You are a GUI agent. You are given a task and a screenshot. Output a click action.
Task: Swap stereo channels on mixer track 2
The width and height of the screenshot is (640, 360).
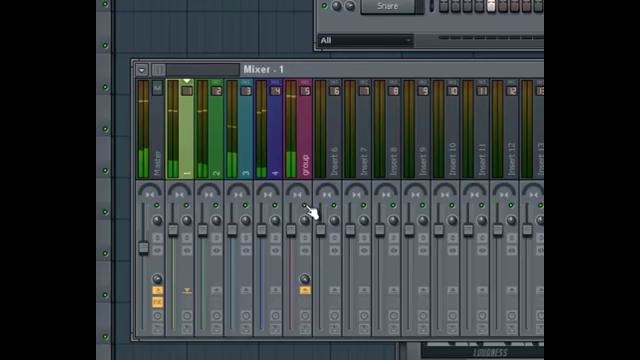click(216, 250)
